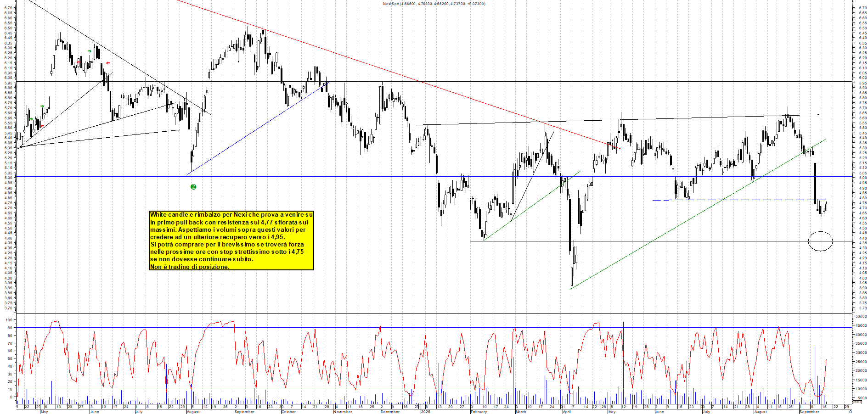The width and height of the screenshot is (868, 414).
Task: Click the 60 label on the oscillator scale
Action: click(10, 351)
